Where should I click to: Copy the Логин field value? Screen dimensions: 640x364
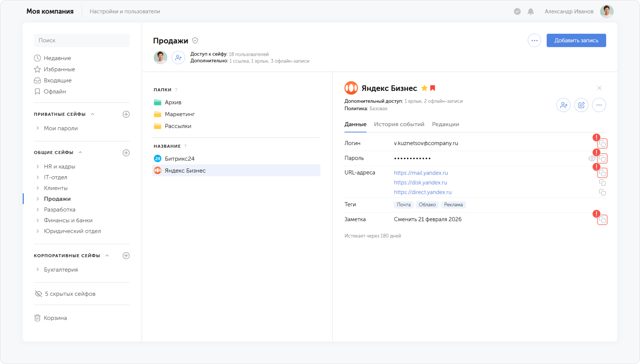tap(602, 143)
